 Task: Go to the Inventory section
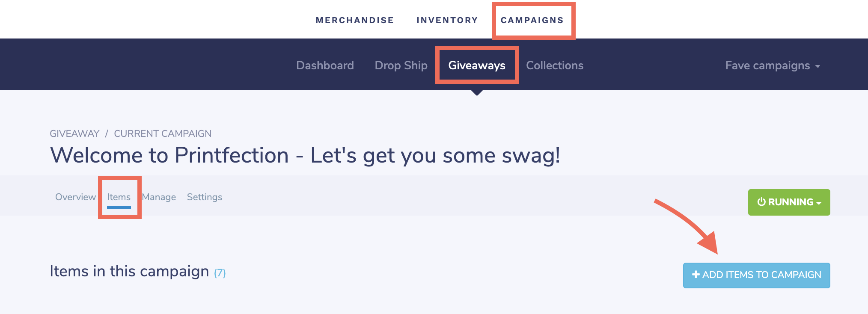(x=447, y=20)
